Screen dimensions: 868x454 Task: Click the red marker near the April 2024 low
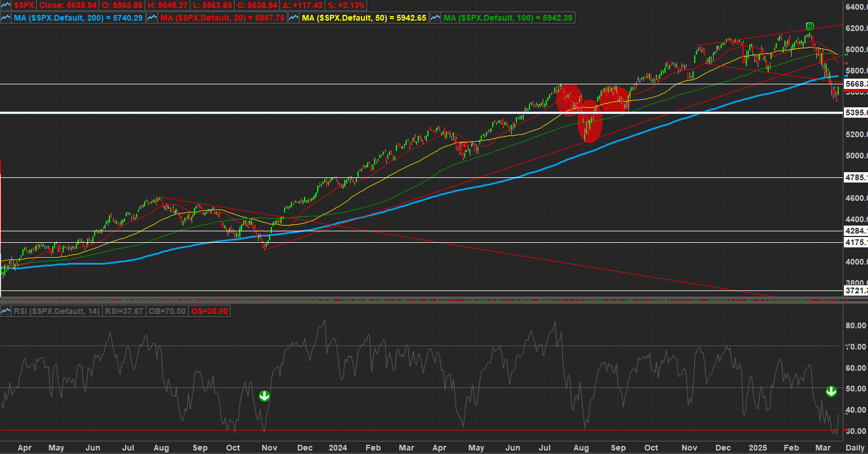[463, 146]
